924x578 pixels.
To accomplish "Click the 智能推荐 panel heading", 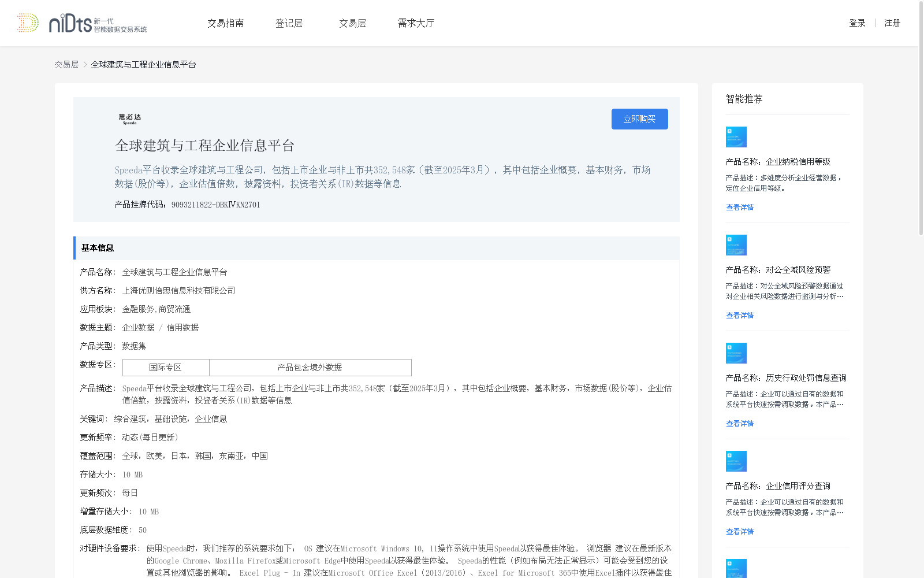I will pos(744,99).
